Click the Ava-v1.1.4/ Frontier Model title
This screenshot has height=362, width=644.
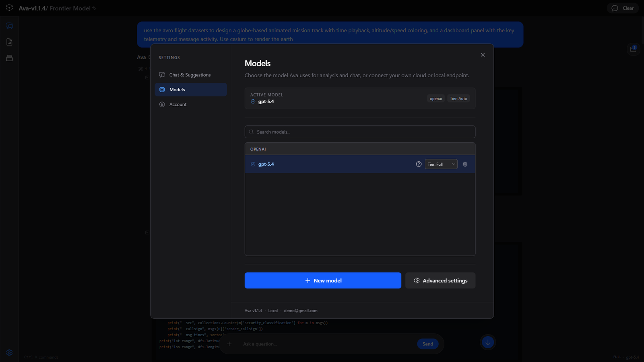coord(55,8)
